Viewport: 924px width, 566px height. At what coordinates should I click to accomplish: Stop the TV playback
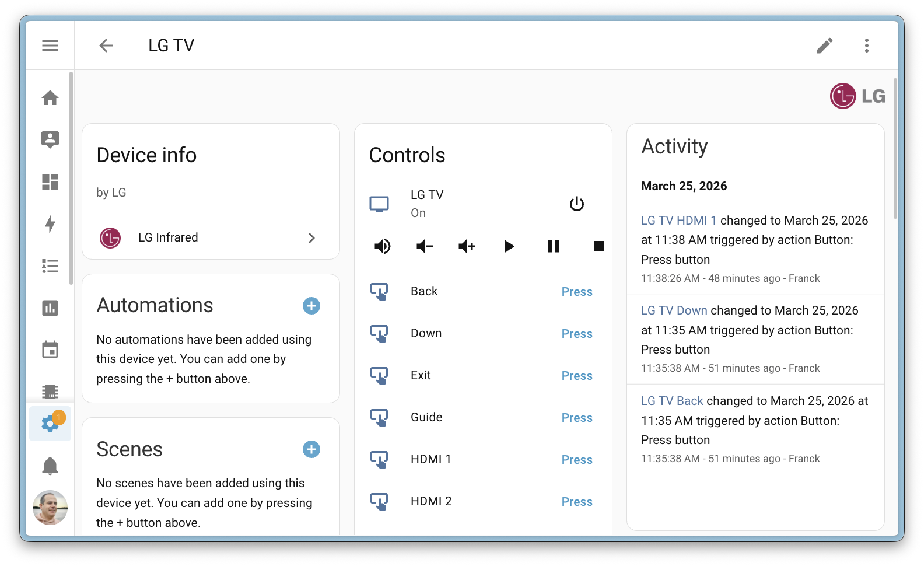[x=598, y=246]
